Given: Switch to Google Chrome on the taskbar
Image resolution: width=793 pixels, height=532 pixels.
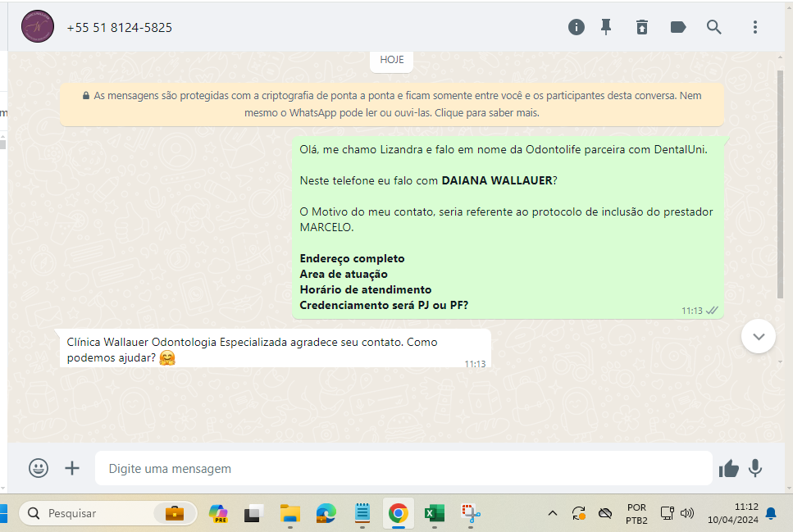Looking at the screenshot, I should (x=398, y=513).
